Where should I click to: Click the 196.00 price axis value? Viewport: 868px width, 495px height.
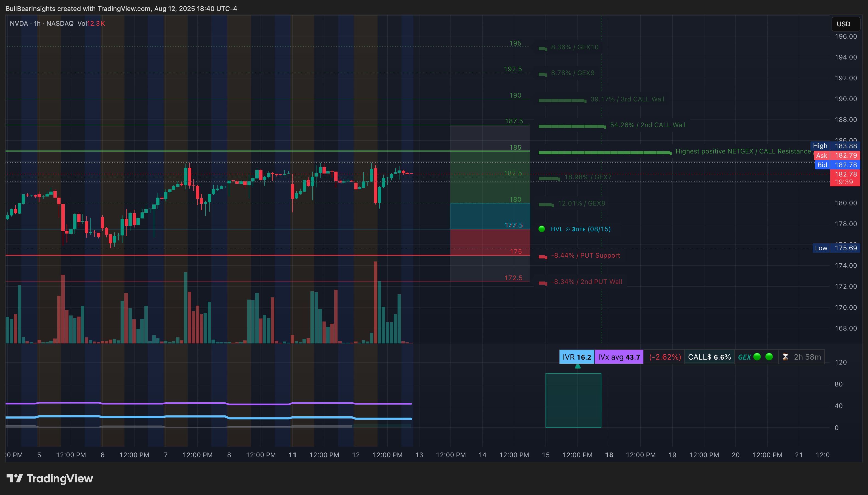846,36
